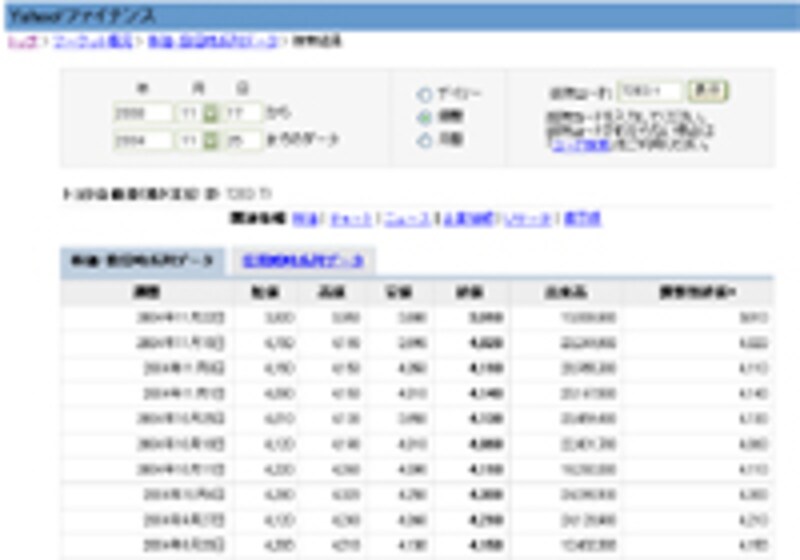Image resolution: width=800 pixels, height=560 pixels.
Task: Open the first breadcrumb link (top page)
Action: [x=22, y=41]
